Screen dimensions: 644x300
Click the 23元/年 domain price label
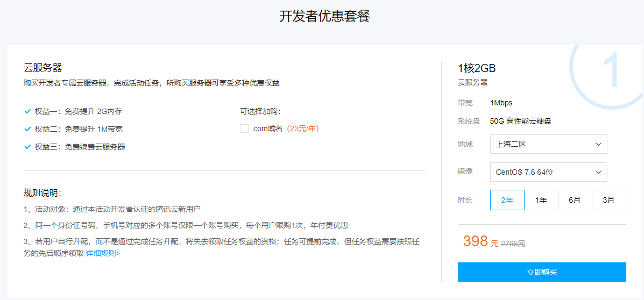point(303,128)
